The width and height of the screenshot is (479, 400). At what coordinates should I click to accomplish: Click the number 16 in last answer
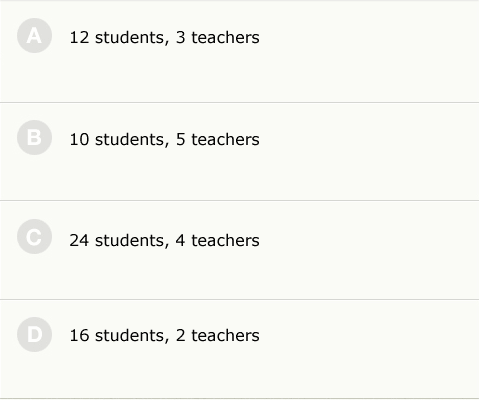tap(79, 335)
